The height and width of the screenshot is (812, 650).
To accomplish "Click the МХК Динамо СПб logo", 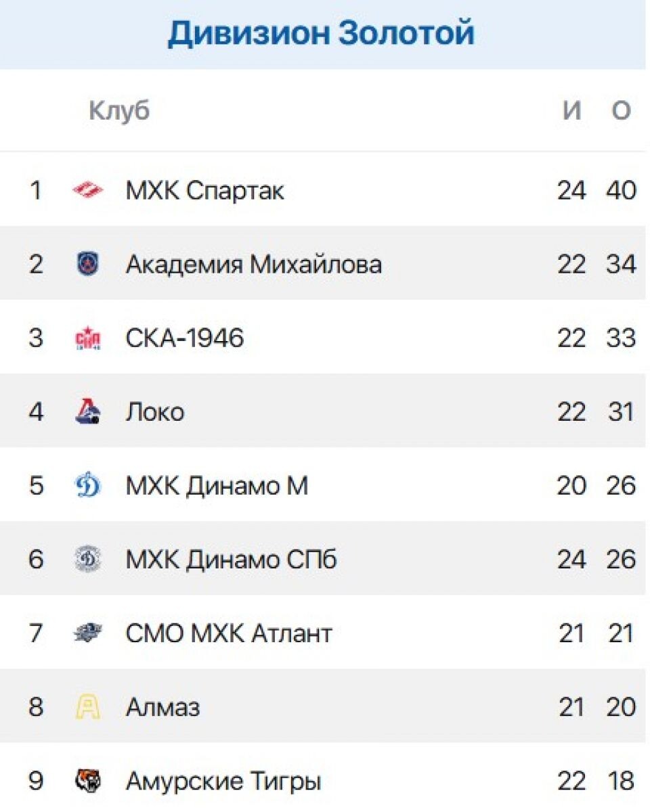I will pos(88,560).
